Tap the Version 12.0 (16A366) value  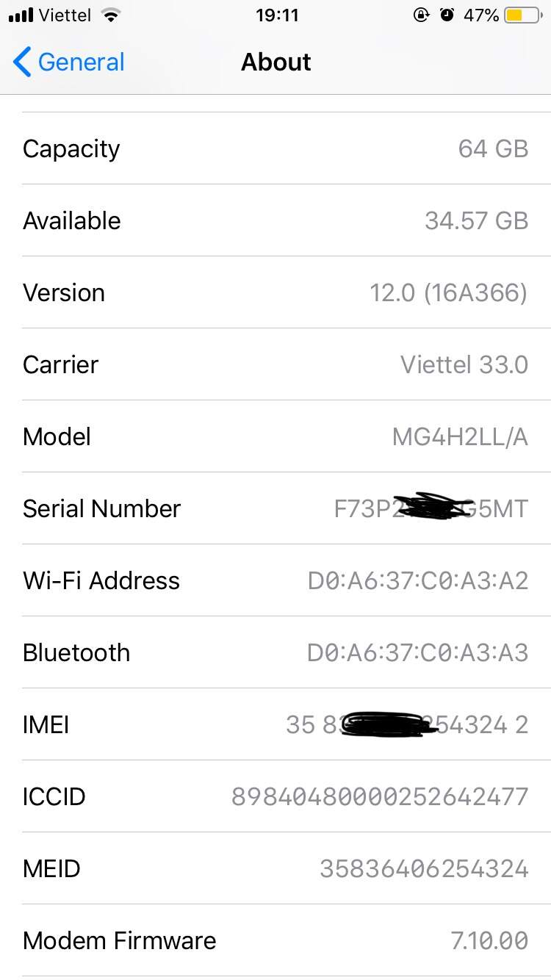coord(448,293)
